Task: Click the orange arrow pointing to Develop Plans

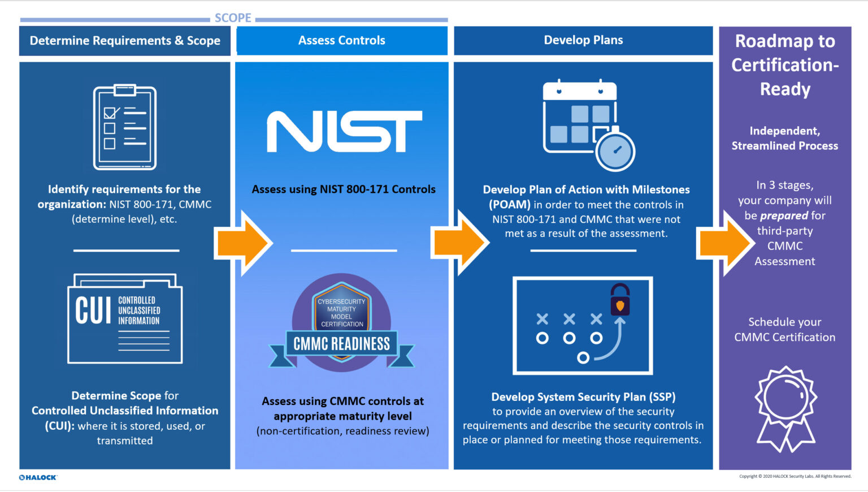Action: click(459, 243)
